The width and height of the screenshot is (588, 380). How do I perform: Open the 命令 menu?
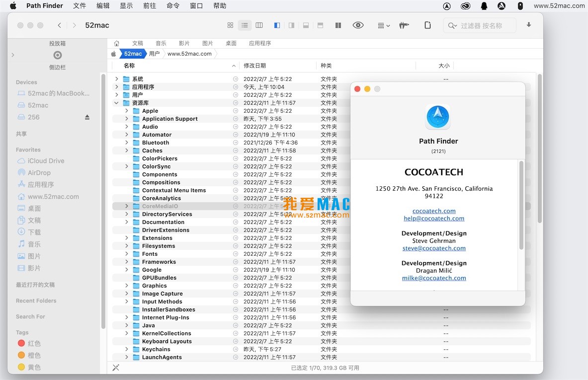click(173, 5)
